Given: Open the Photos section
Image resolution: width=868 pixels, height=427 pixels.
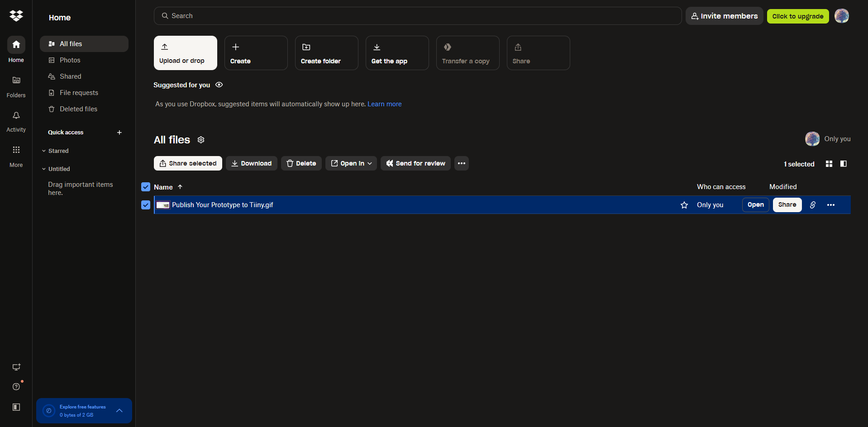Looking at the screenshot, I should tap(70, 60).
